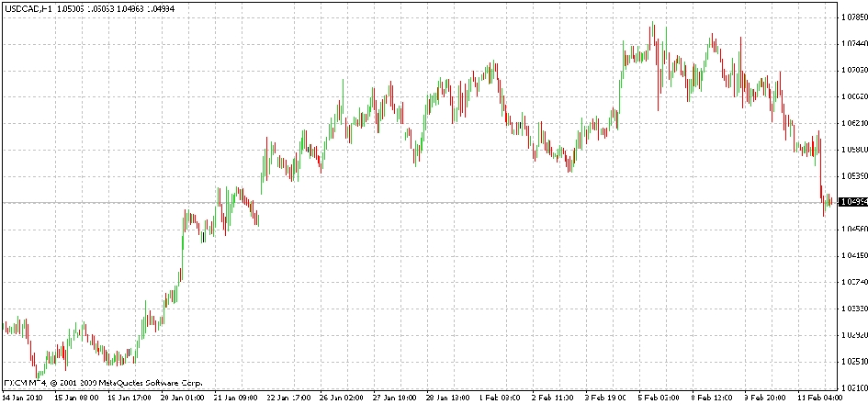The image size is (868, 404).
Task: Click the 1.05800 price scale label
Action: 852,150
